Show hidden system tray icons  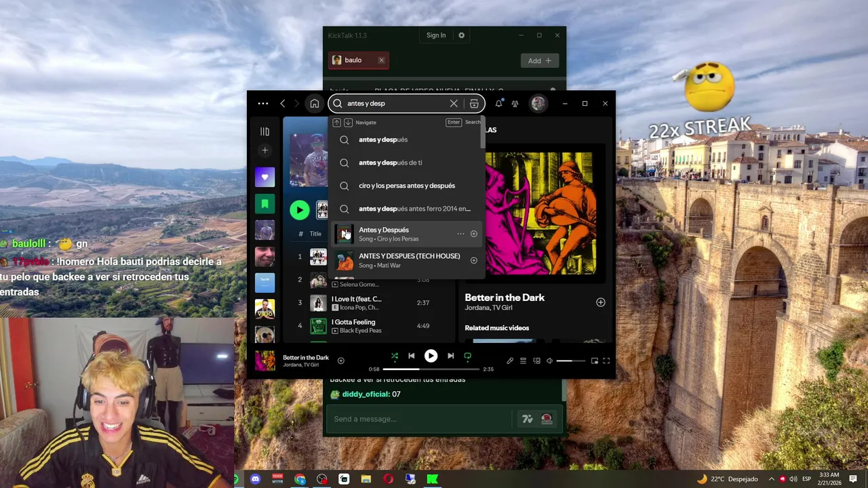(x=771, y=479)
